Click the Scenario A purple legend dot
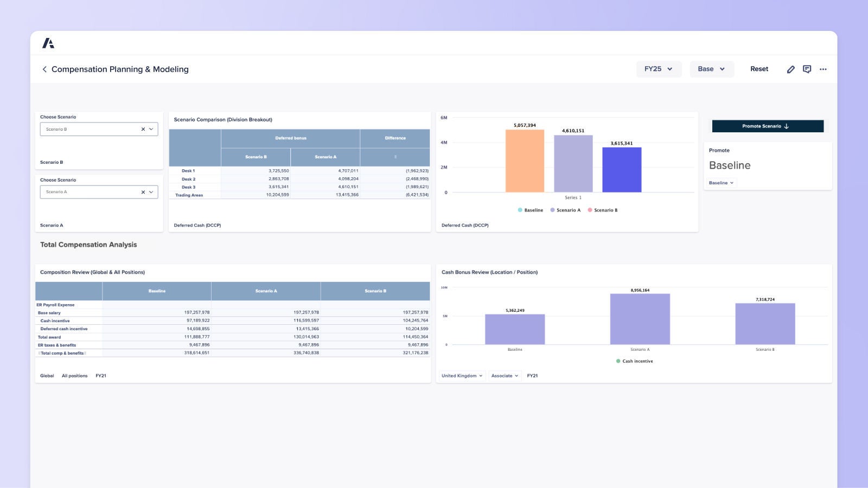 [552, 210]
